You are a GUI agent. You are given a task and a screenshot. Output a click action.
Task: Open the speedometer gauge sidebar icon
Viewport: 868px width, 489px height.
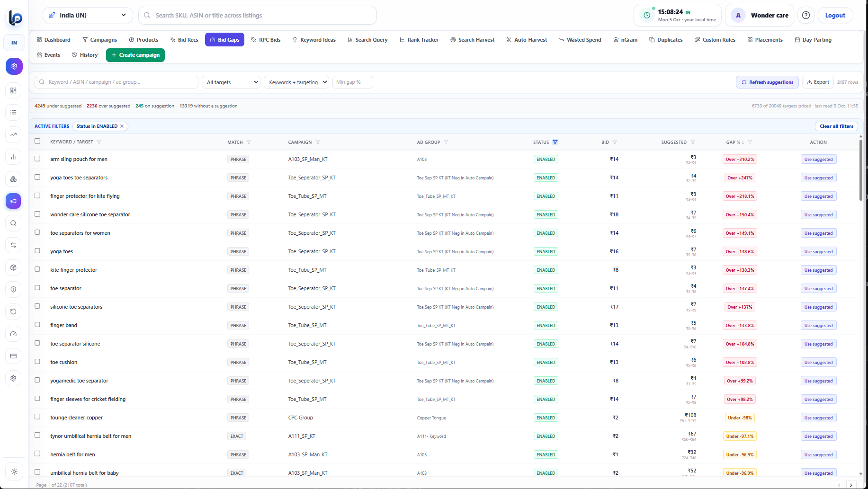(x=14, y=334)
